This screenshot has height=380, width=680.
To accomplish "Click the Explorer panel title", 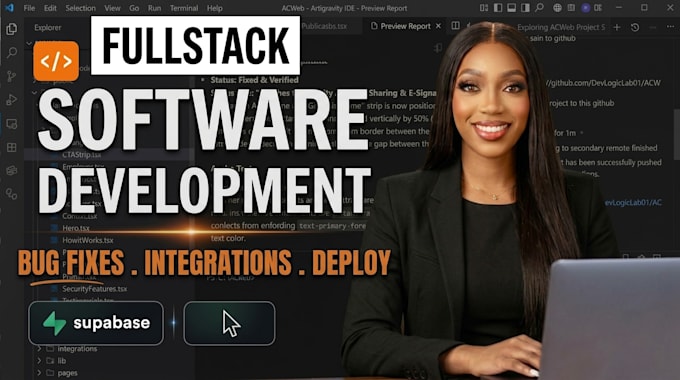I will tap(48, 27).
